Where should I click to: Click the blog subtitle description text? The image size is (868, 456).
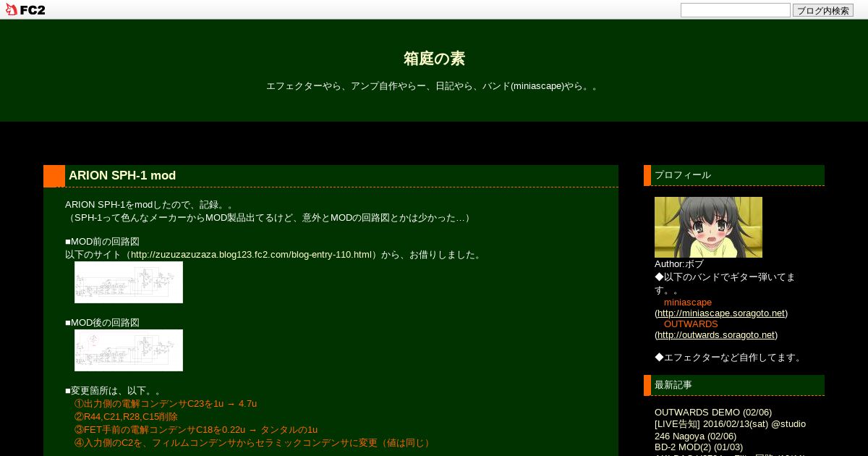tap(434, 86)
